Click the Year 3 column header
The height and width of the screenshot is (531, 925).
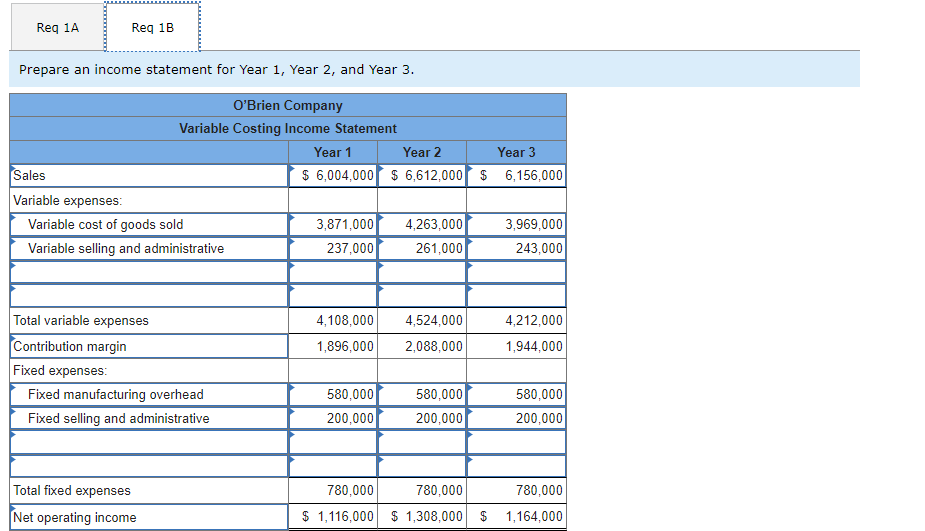coord(517,152)
